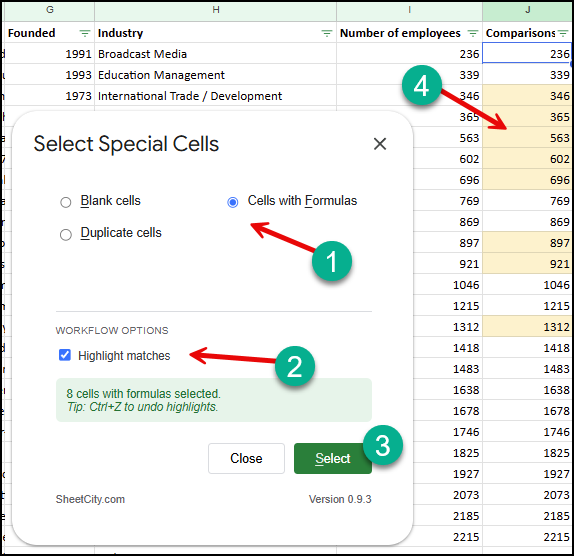Click highlighted 563 cell in Comparisons
The height and width of the screenshot is (556, 574).
pyautogui.click(x=527, y=138)
